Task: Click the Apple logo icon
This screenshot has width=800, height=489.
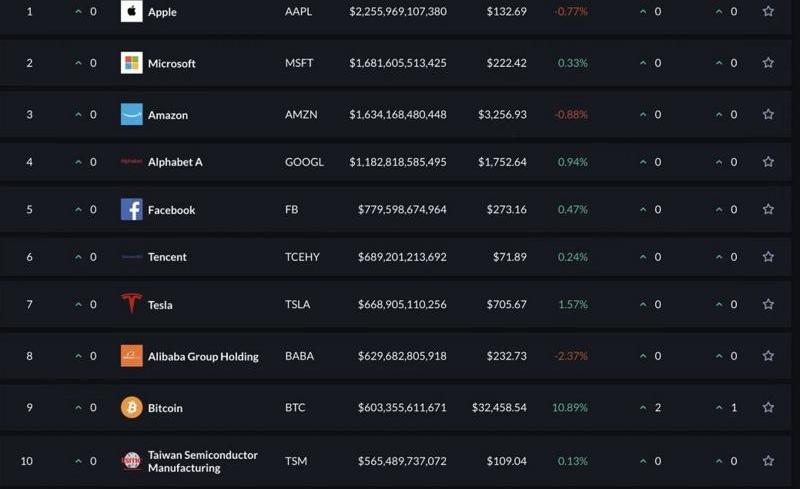Action: point(131,12)
